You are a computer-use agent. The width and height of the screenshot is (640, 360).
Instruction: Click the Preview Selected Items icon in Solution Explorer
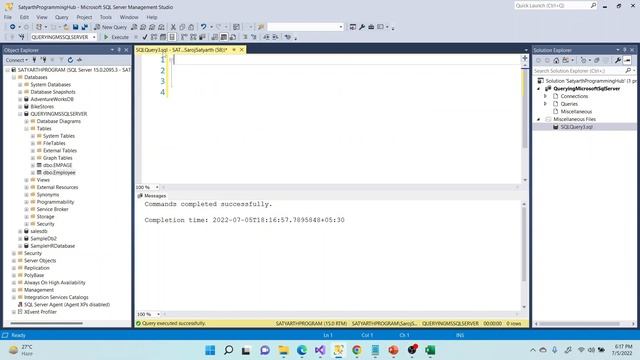tap(627, 60)
